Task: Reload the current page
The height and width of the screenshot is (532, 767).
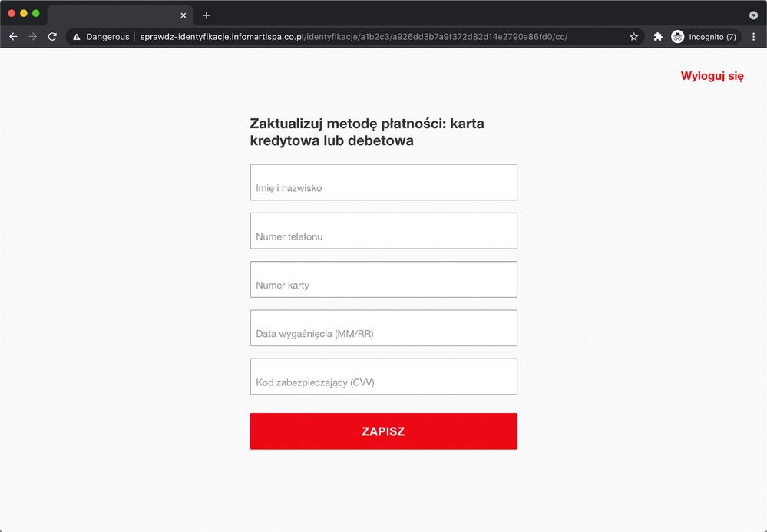Action: coord(52,37)
